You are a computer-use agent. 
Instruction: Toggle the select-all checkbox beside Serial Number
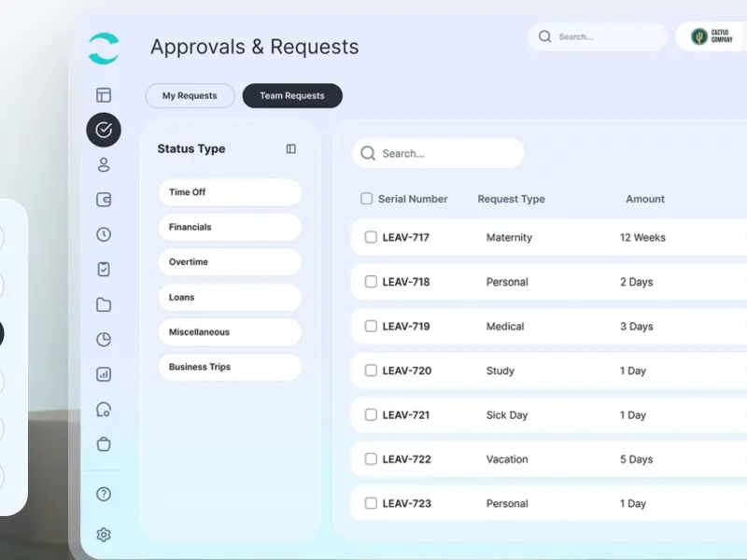point(366,199)
